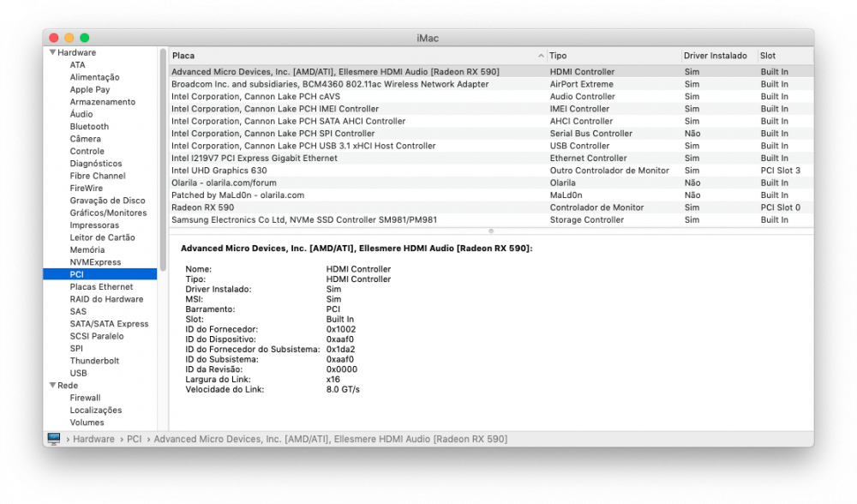The width and height of the screenshot is (857, 504).
Task: Select the BCM4360 Wireless Network Adapter row
Action: [x=491, y=84]
